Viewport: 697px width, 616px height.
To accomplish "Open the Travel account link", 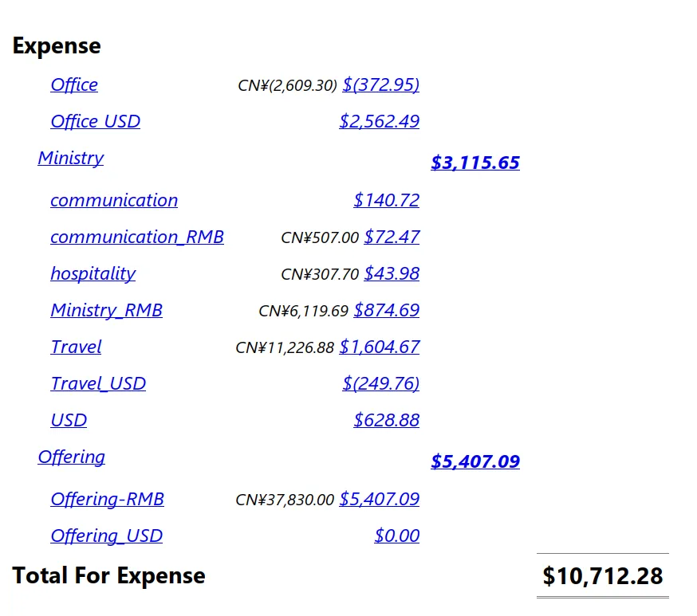I will [76, 347].
